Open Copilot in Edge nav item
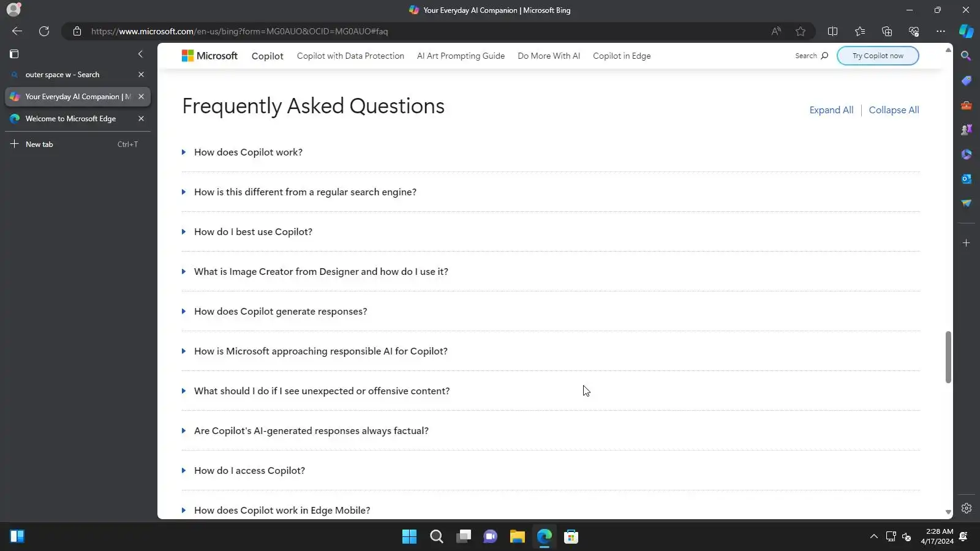 (622, 56)
